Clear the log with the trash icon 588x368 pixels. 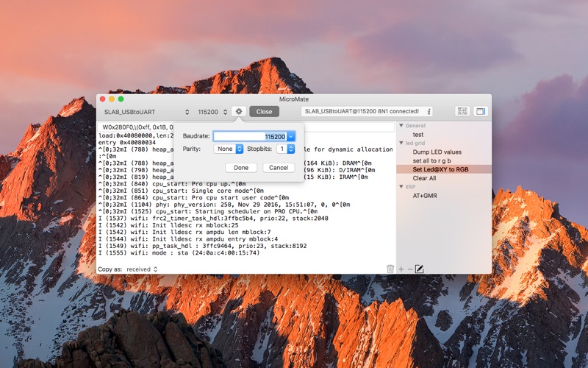pyautogui.click(x=390, y=269)
